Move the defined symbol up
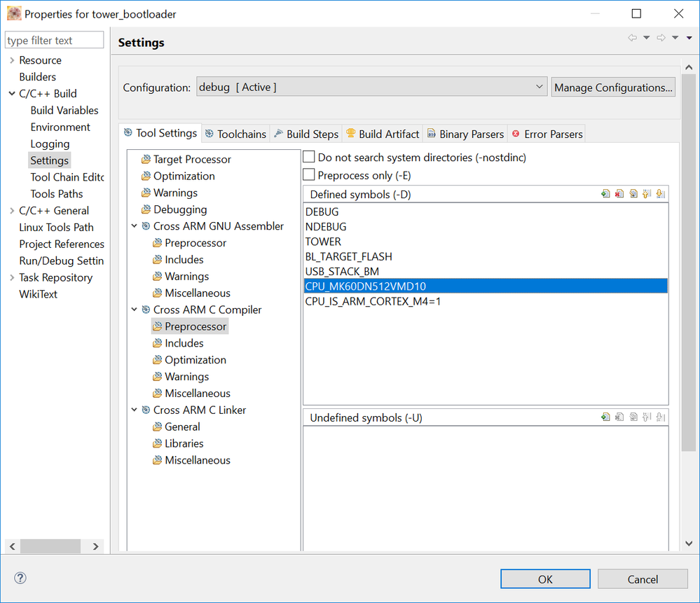This screenshot has height=603, width=700. click(x=647, y=194)
